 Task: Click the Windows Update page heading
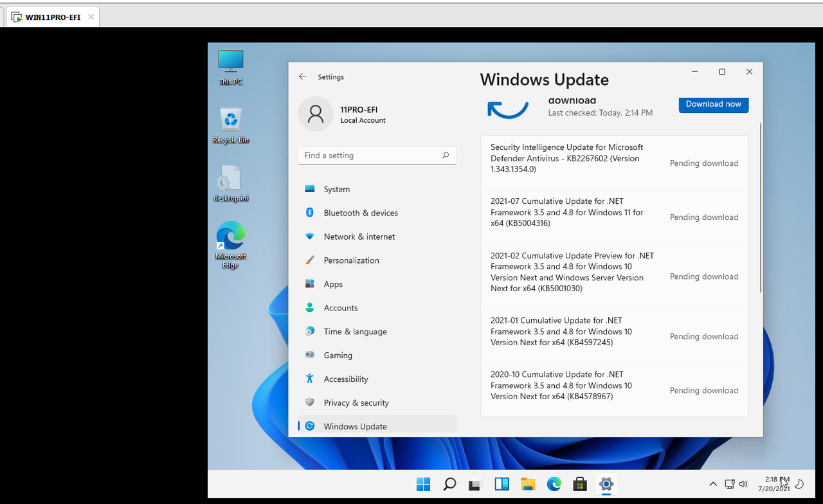tap(544, 80)
